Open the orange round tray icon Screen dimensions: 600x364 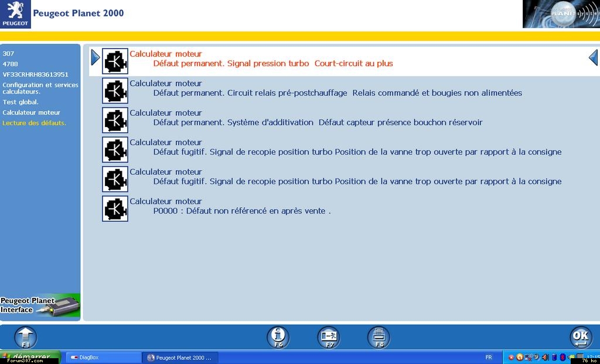[519, 358]
